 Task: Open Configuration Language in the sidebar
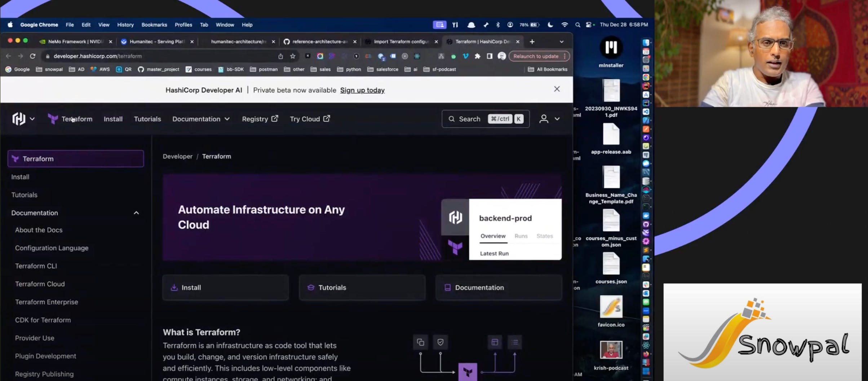pyautogui.click(x=52, y=248)
